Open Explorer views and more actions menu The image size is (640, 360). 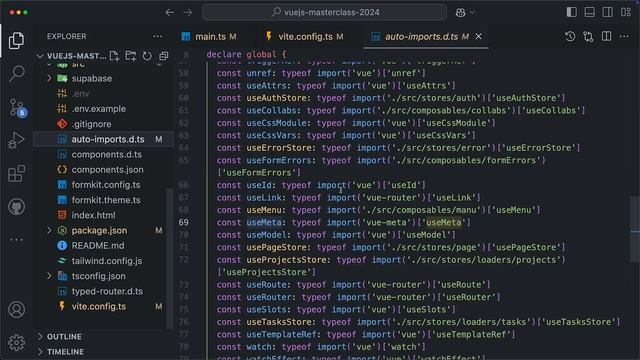pos(158,36)
